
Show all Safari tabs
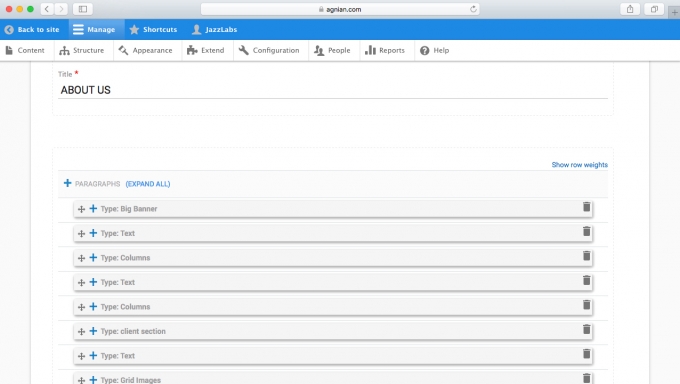pos(654,9)
